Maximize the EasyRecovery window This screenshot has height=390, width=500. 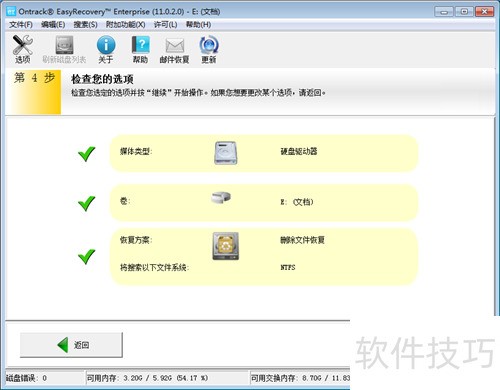(464, 12)
